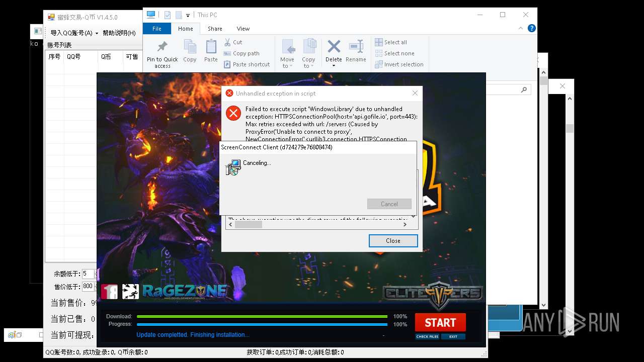Click the 可售 column header

(133, 57)
